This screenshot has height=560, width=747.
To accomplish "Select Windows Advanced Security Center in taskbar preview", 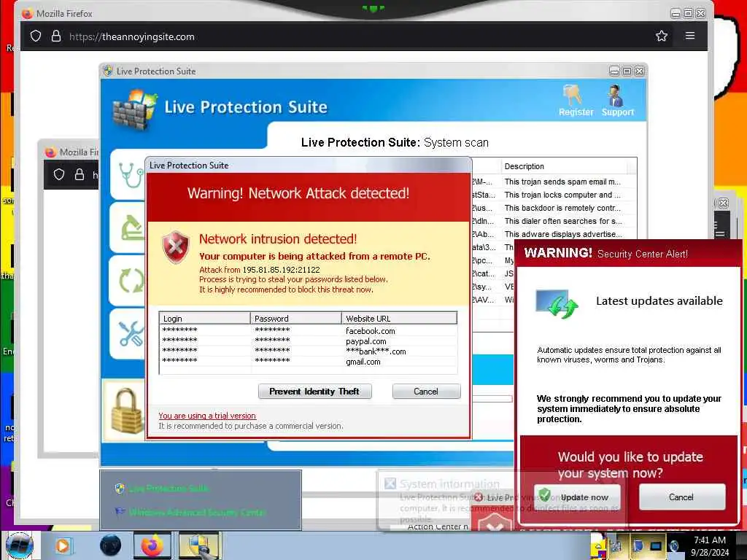I will pyautogui.click(x=190, y=513).
